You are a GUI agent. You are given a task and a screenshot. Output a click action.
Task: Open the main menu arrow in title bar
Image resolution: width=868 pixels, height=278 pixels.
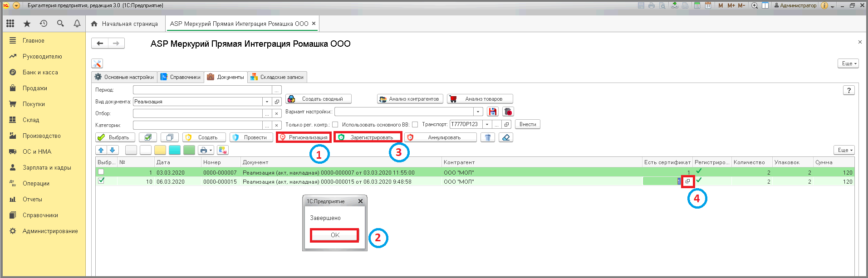(16, 5)
